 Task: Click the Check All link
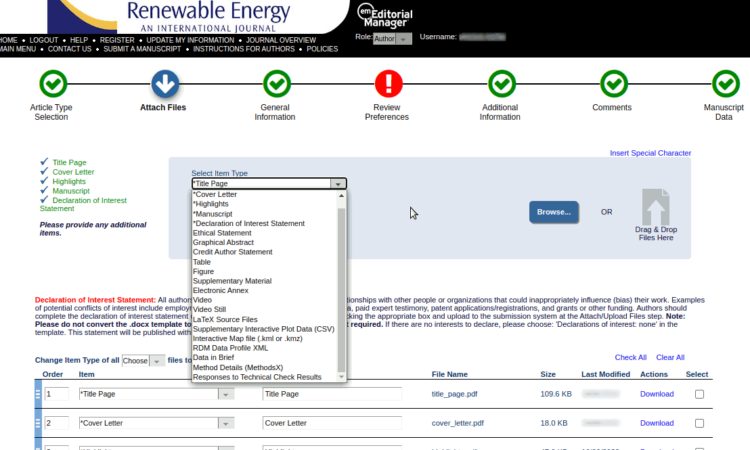coord(630,357)
